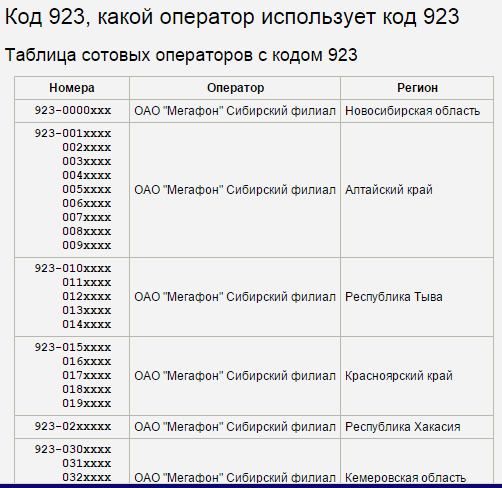
Task: Select the operator cell in the Республика Хакасия row
Action: [235, 427]
